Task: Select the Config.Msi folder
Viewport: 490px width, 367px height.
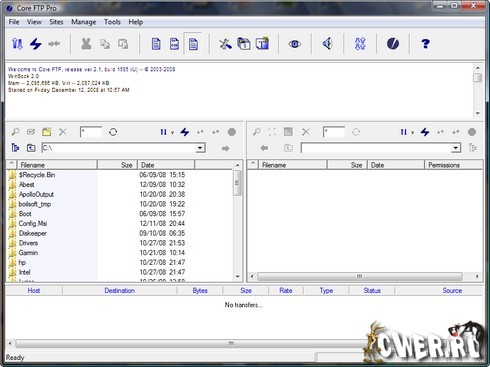Action: 33,224
